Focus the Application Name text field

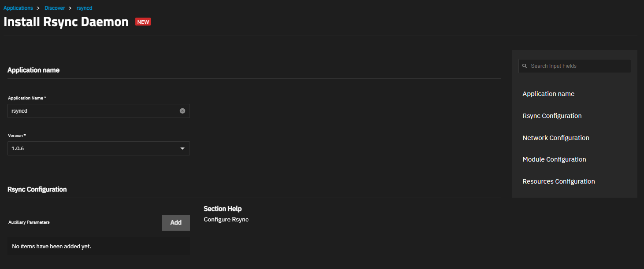[93, 111]
